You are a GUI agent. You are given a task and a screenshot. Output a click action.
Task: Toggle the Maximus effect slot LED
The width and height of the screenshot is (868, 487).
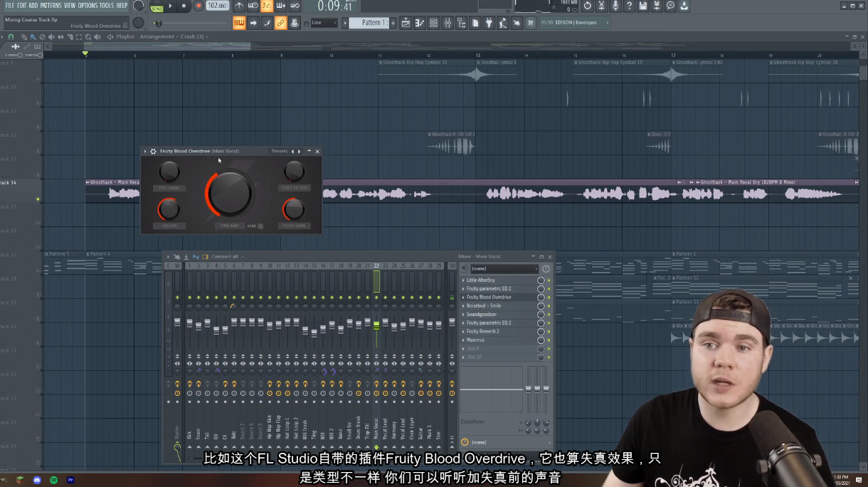point(549,340)
